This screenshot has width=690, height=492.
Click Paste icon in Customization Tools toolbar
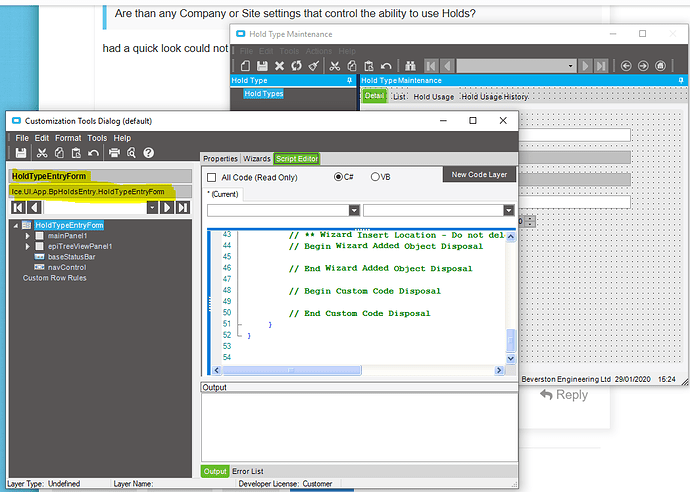(x=76, y=153)
